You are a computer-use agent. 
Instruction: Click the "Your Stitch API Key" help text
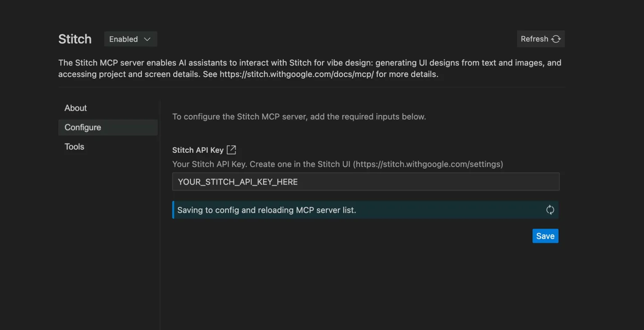pos(261,164)
